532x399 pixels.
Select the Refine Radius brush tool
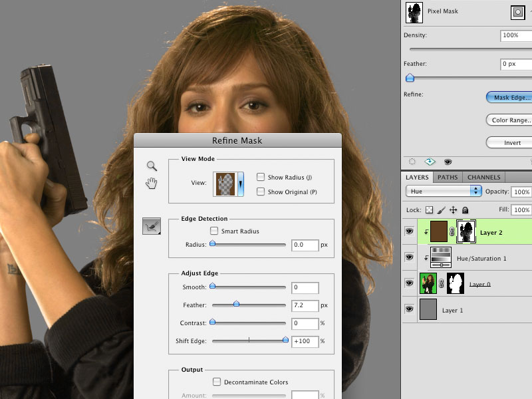click(152, 225)
